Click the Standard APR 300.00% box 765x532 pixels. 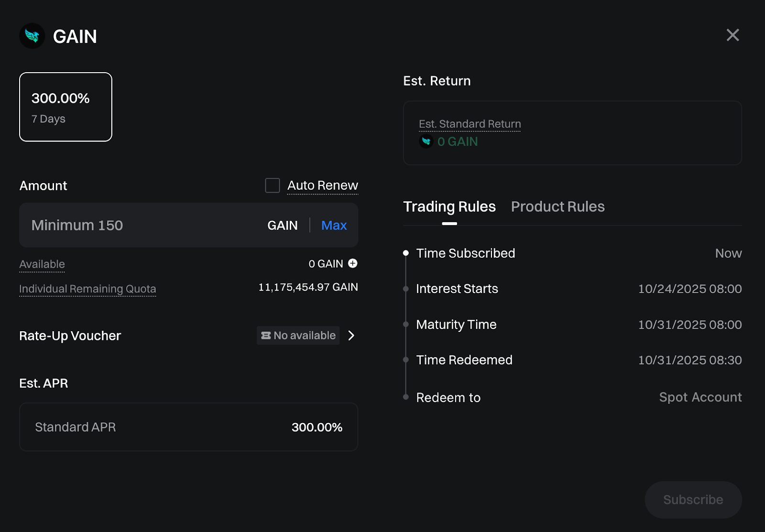click(188, 427)
